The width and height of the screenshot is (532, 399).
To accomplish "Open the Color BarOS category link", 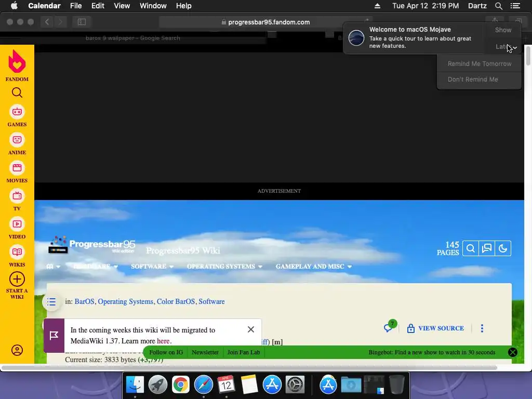I will pos(176,301).
